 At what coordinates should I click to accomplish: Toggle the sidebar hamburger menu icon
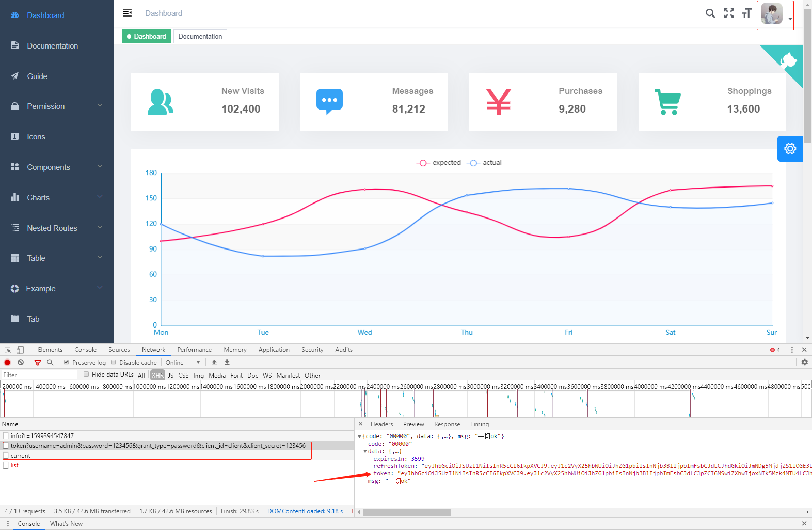(x=127, y=13)
